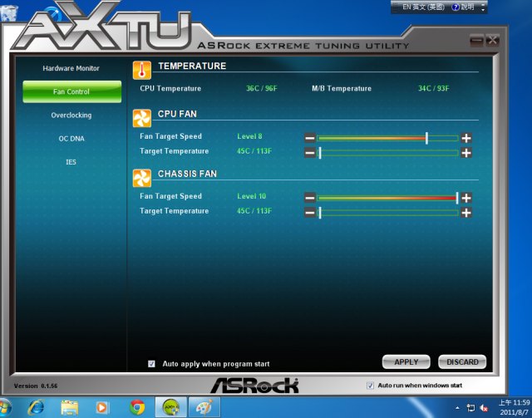
Task: Click the language bar help icon
Action: click(456, 7)
